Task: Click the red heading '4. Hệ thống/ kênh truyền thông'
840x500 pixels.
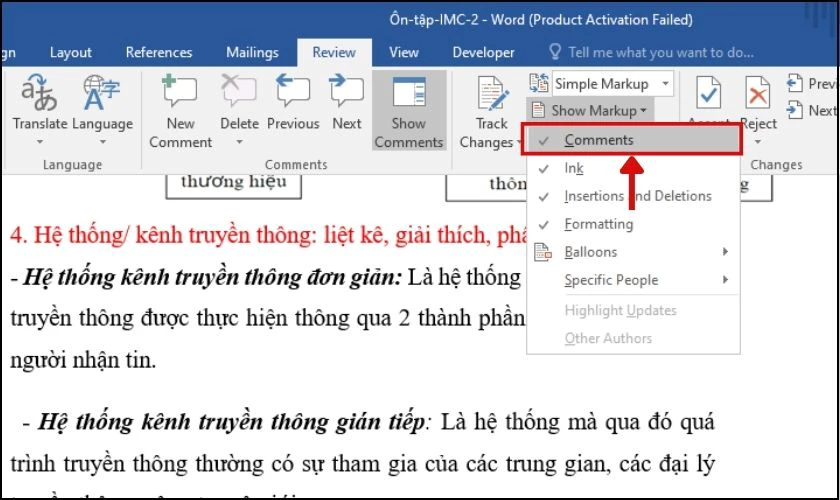Action: click(x=162, y=236)
